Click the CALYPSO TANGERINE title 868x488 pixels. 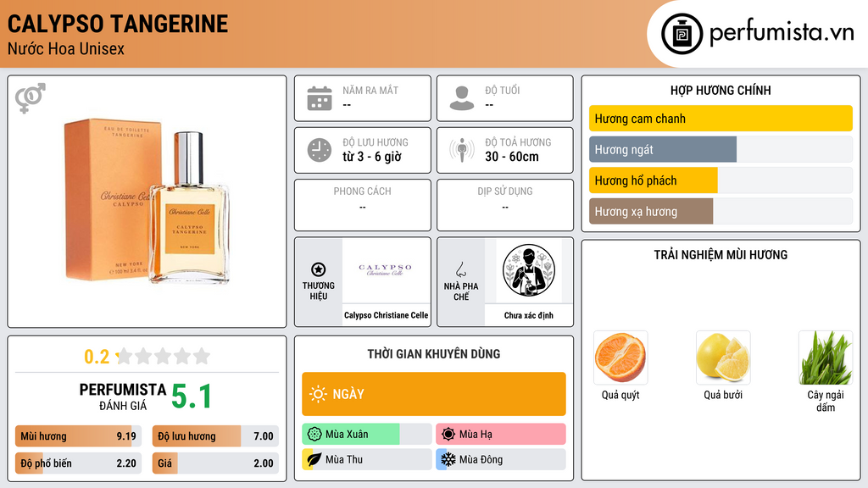(x=117, y=24)
